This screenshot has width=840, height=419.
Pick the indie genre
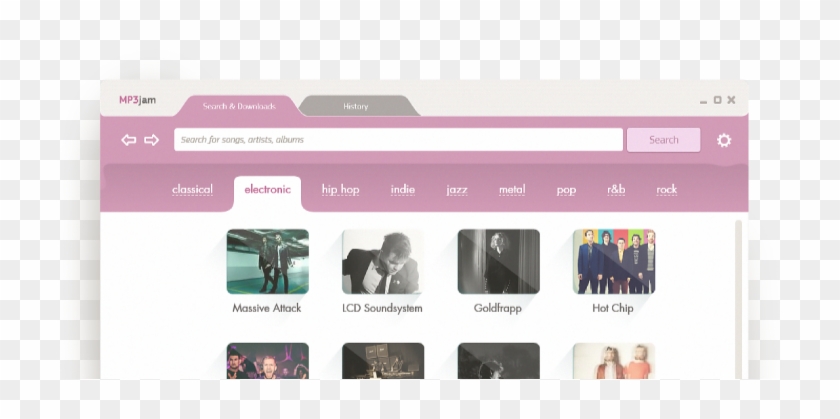click(402, 190)
